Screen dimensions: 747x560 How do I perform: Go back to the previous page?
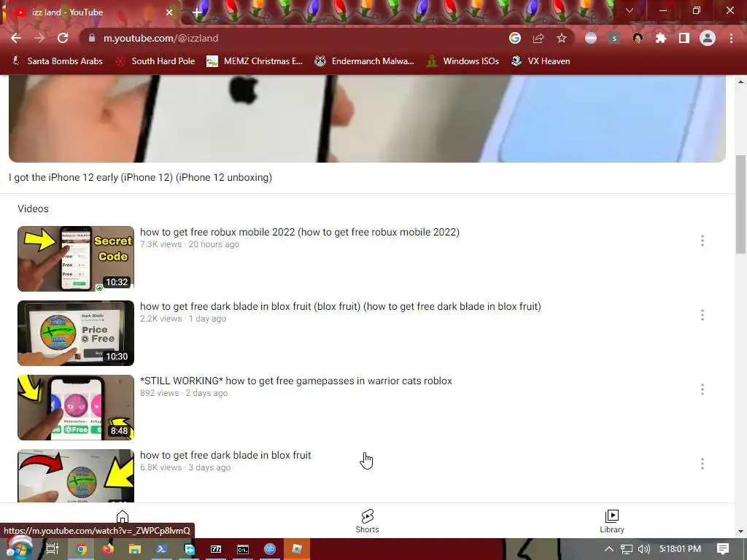(x=16, y=38)
